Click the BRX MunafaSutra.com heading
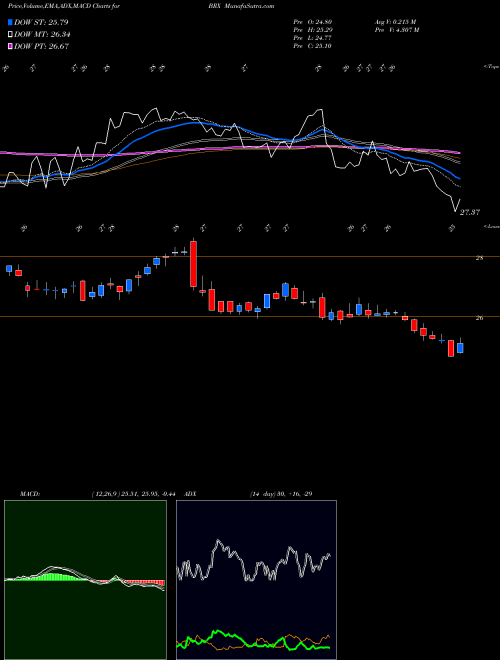This screenshot has height=660, width=500. click(241, 6)
